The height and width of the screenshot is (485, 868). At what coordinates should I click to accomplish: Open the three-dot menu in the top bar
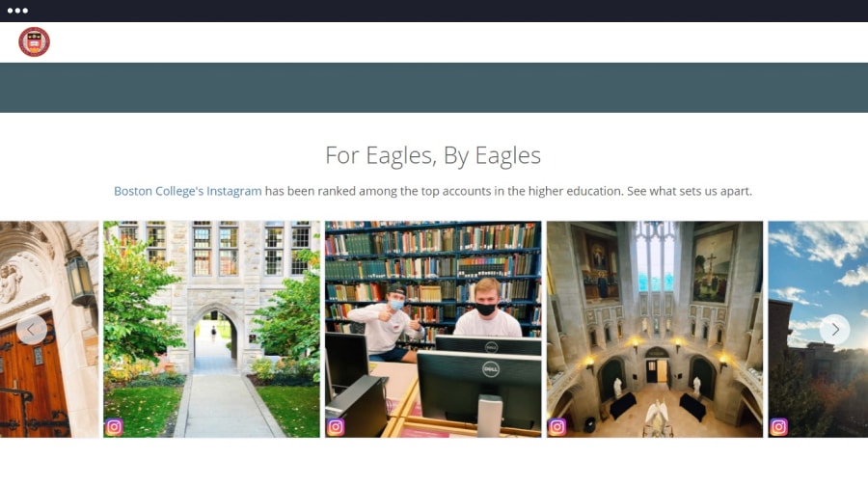pyautogui.click(x=17, y=11)
